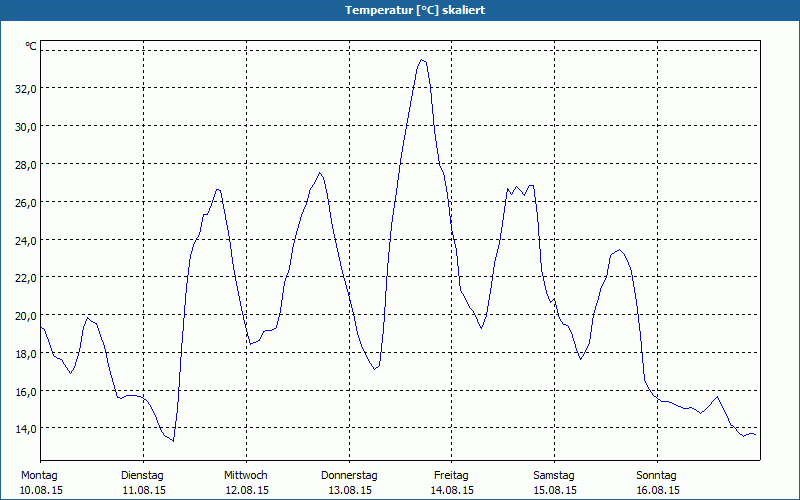The height and width of the screenshot is (500, 800).
Task: Click the Sonntag day label
Action: 656,475
